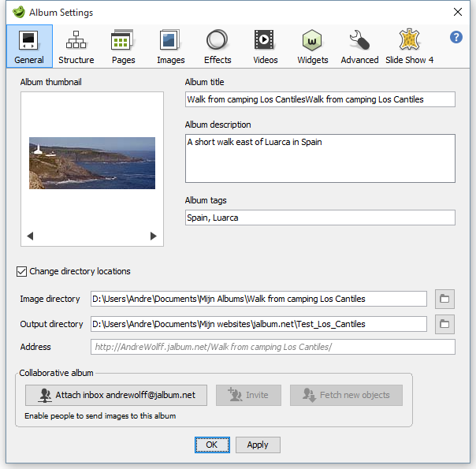Browse for Output directory folder
The width and height of the screenshot is (476, 469).
point(445,324)
